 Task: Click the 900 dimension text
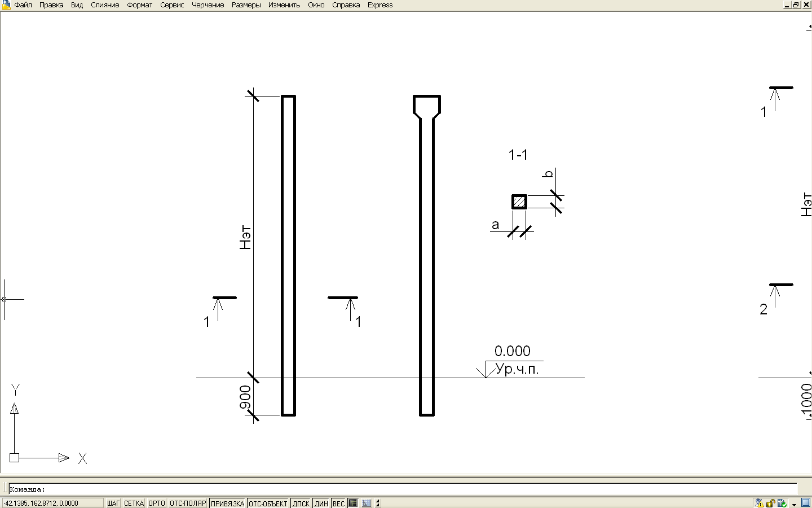point(245,397)
